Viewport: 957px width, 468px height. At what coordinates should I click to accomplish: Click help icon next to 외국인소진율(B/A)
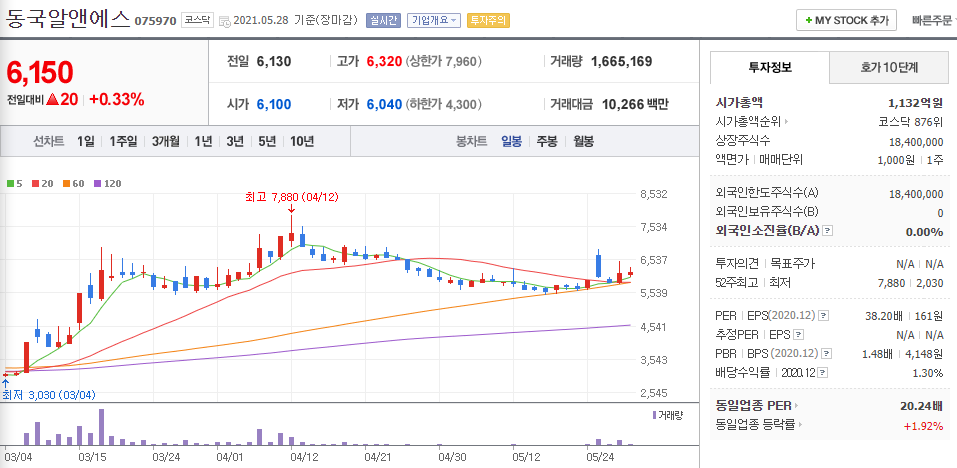(x=828, y=231)
